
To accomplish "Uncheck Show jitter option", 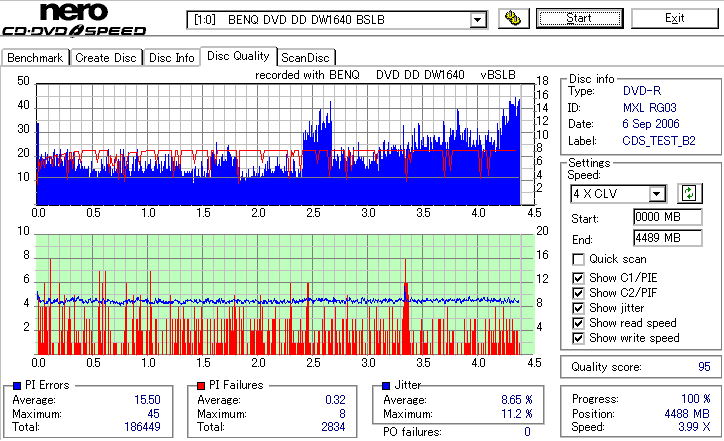I will pyautogui.click(x=578, y=308).
